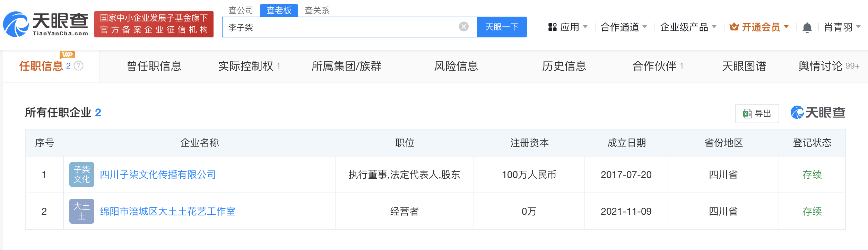Switch to the 查关系 search tab
The image size is (868, 250).
[317, 10]
